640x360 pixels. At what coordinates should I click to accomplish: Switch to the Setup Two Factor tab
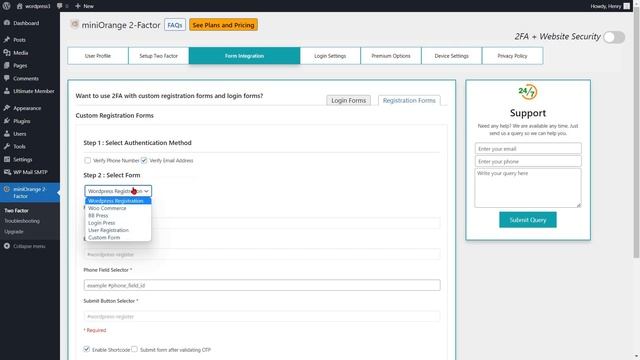tap(158, 56)
